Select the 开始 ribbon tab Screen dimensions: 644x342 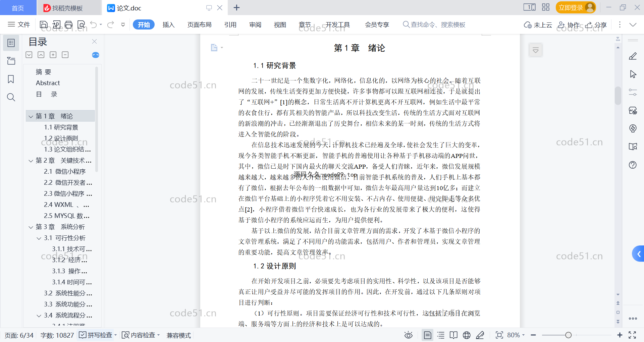pos(144,24)
